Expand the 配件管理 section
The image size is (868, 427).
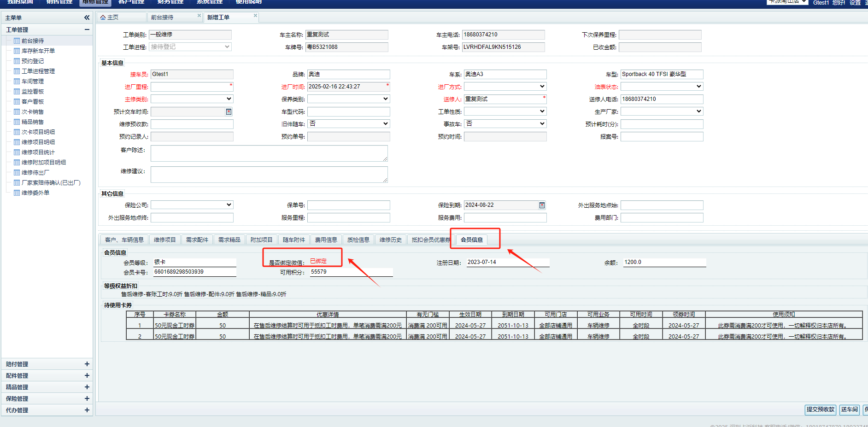click(x=87, y=375)
